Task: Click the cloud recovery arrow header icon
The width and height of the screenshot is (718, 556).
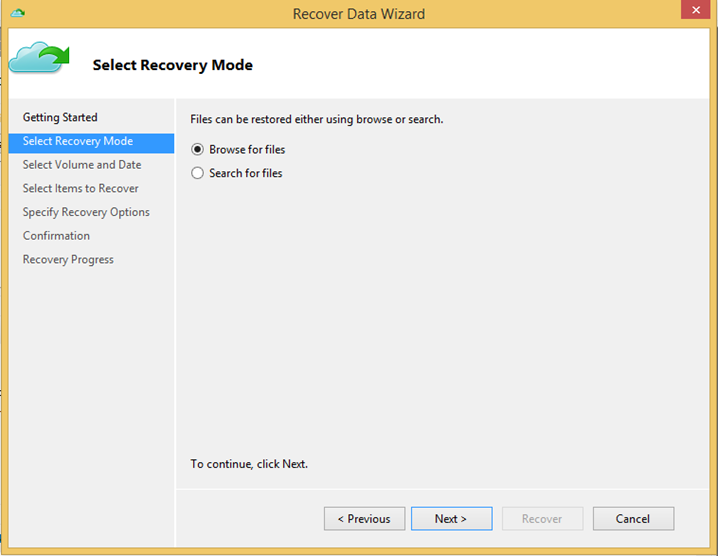Action: pyautogui.click(x=39, y=58)
